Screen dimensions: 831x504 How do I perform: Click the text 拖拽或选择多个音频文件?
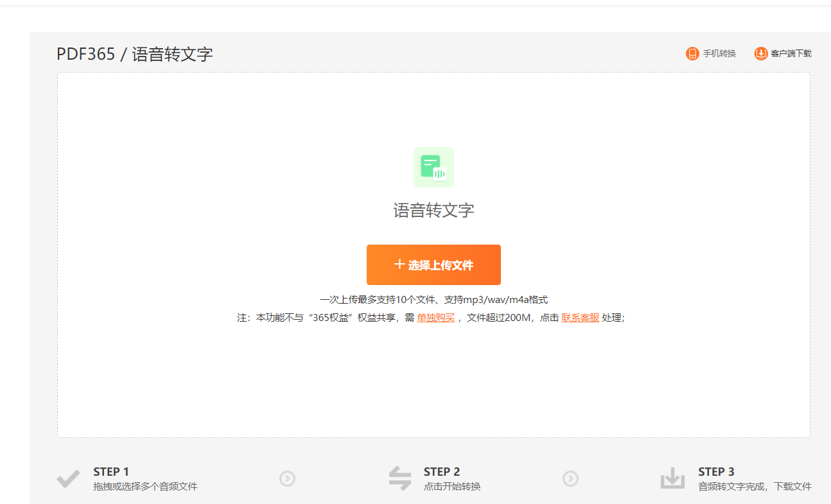145,487
